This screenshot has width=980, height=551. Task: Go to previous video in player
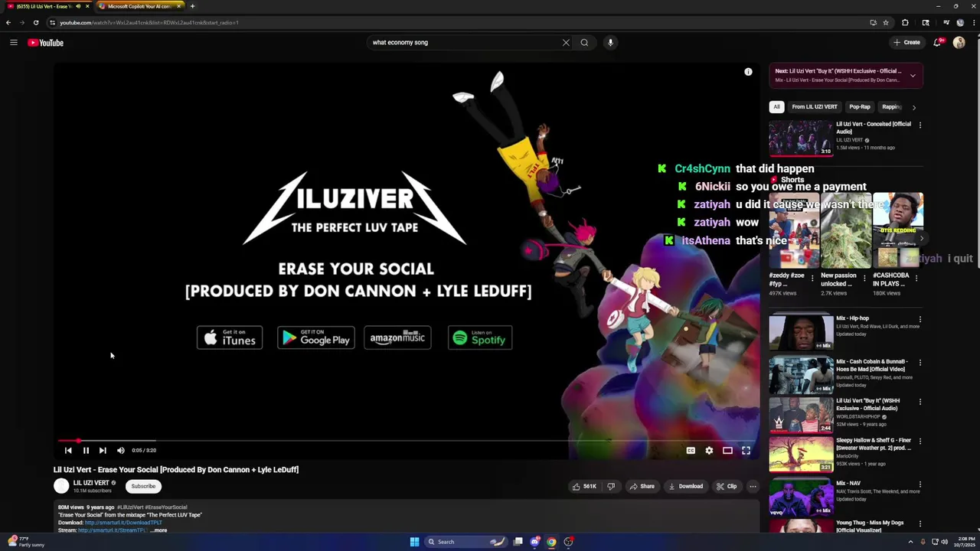(68, 451)
